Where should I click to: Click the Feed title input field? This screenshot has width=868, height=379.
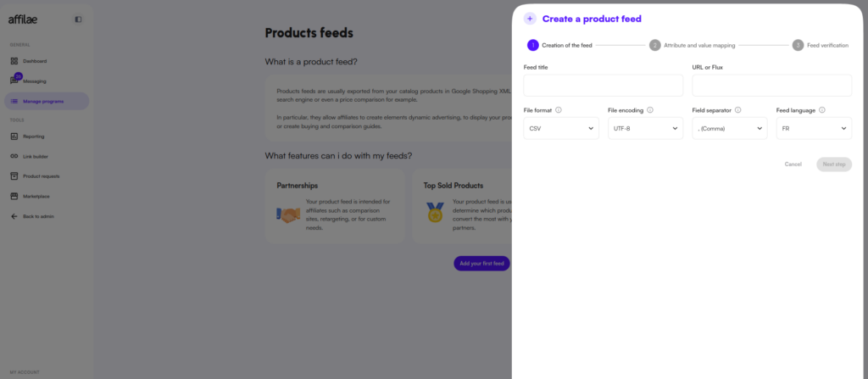pos(603,86)
